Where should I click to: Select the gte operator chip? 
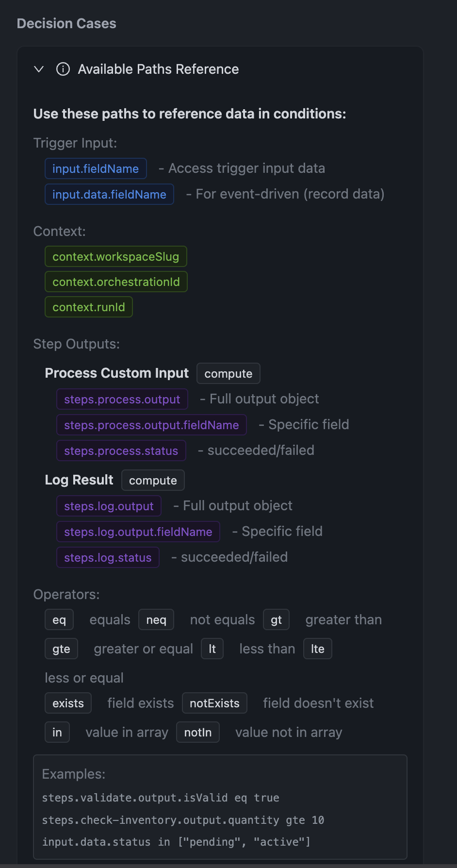61,649
